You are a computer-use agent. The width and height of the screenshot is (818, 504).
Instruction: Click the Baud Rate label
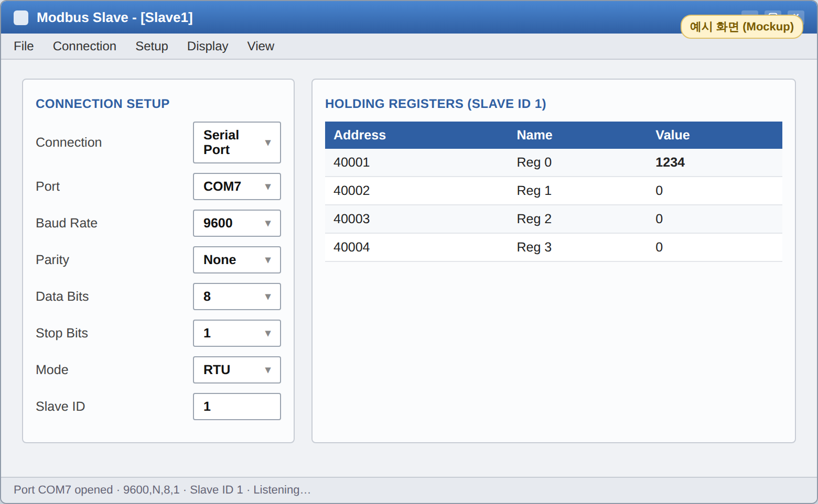point(67,223)
